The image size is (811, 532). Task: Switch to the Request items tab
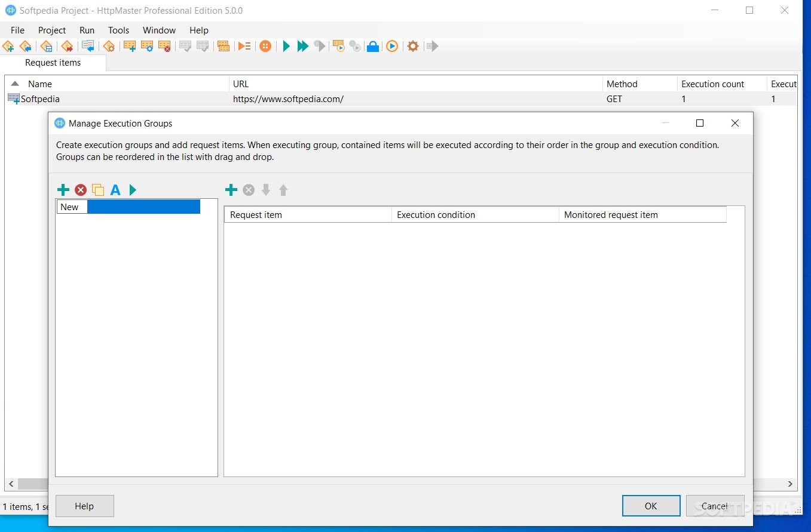[53, 63]
